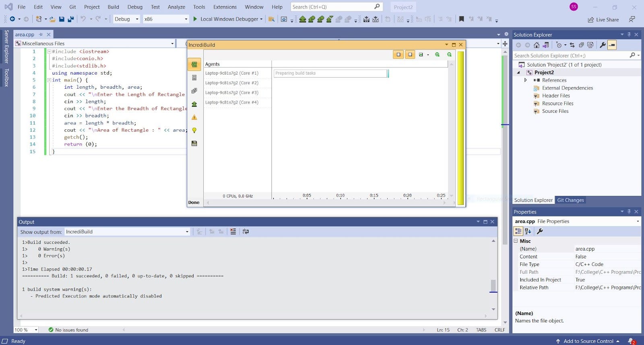Screen dimensions: 644x345
Task: Toggle Show All Files in Solution Explorer
Action: tap(590, 45)
